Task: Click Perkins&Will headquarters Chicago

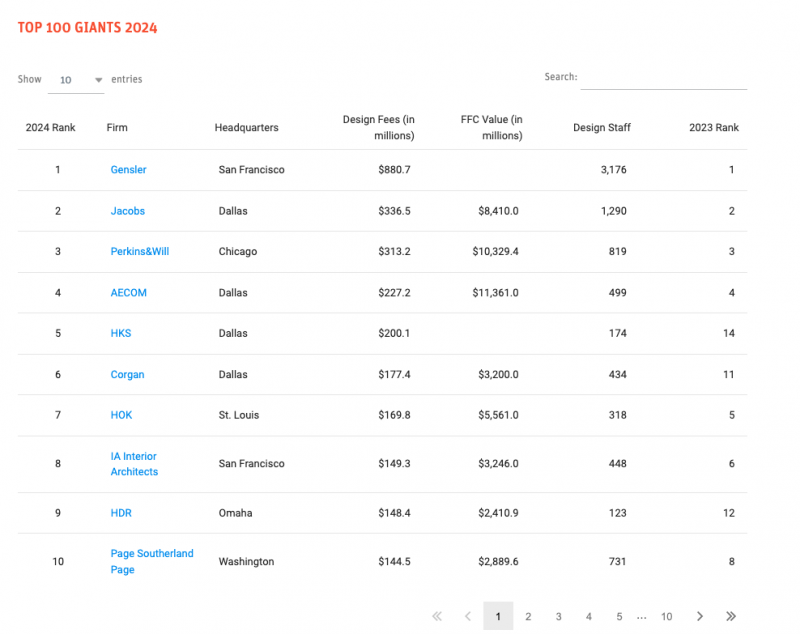Action: coord(238,251)
